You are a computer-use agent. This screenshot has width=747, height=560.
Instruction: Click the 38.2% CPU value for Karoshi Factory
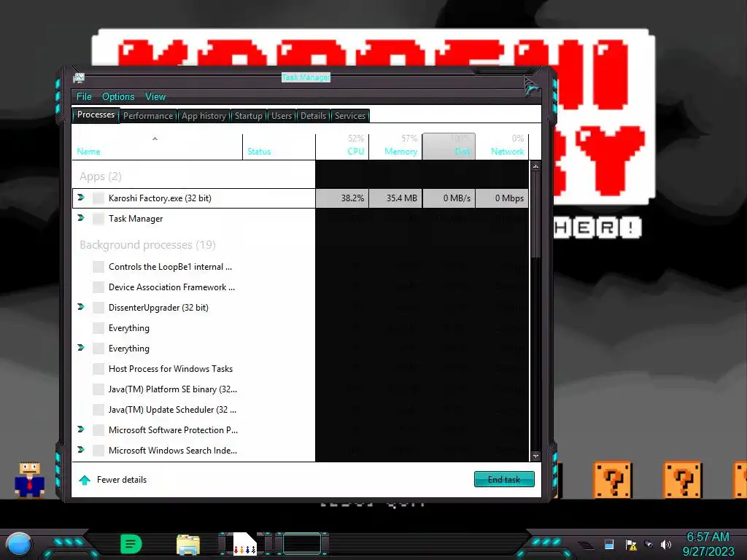click(342, 198)
